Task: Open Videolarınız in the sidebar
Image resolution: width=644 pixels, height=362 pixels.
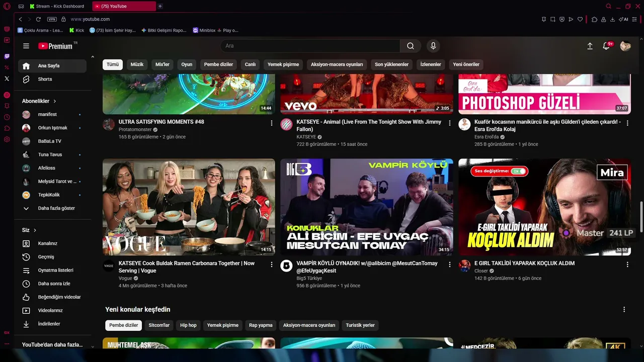Action: tap(52, 310)
